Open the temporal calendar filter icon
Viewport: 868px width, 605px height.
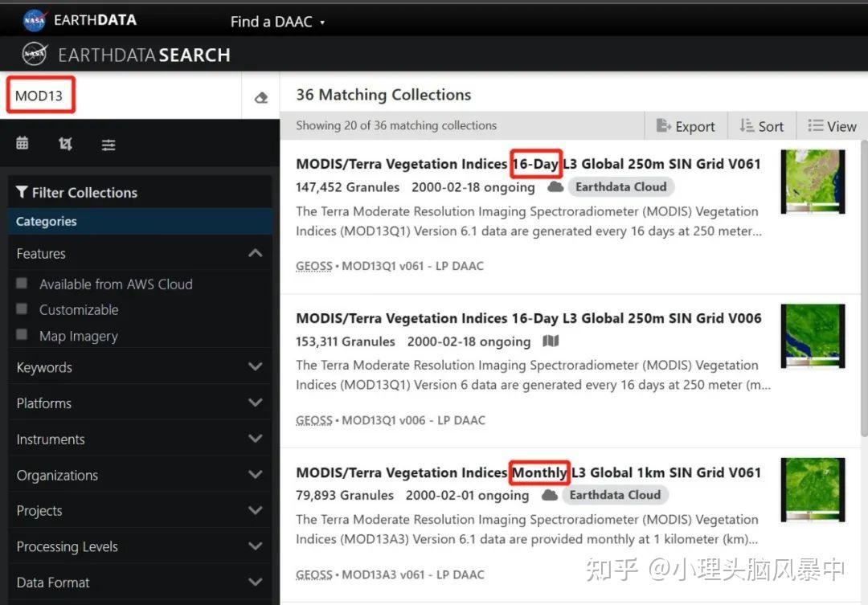tap(23, 144)
